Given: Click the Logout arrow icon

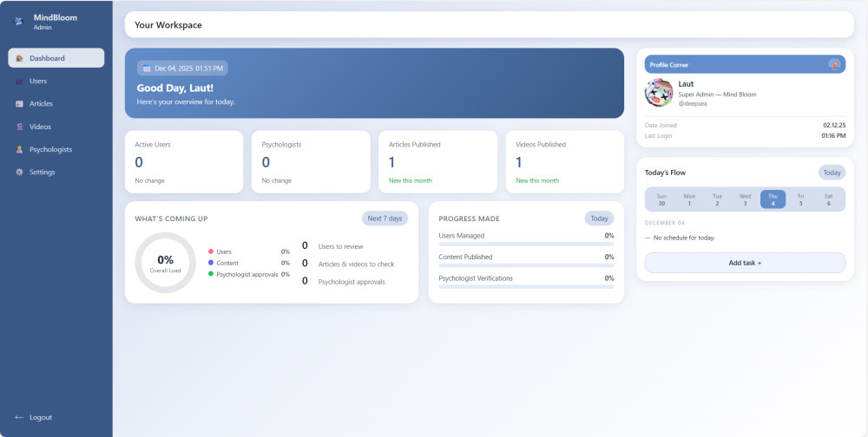Looking at the screenshot, I should (x=19, y=417).
